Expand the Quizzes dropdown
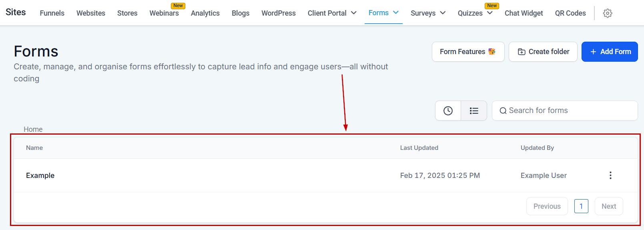The height and width of the screenshot is (230, 644). (490, 13)
